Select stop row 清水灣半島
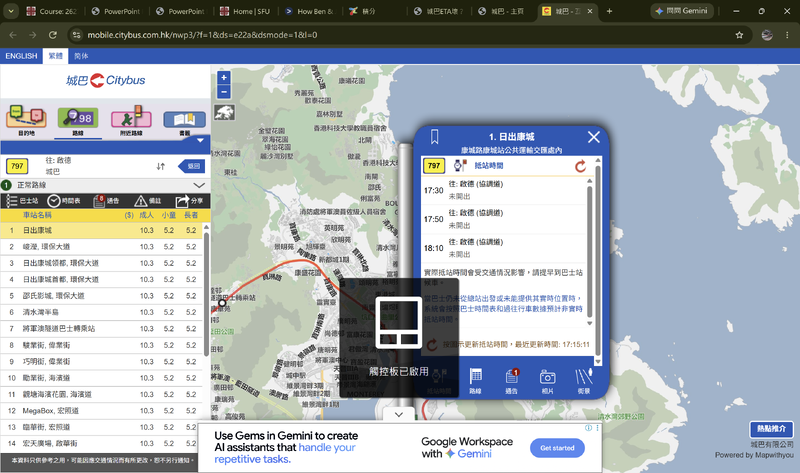 [x=102, y=312]
